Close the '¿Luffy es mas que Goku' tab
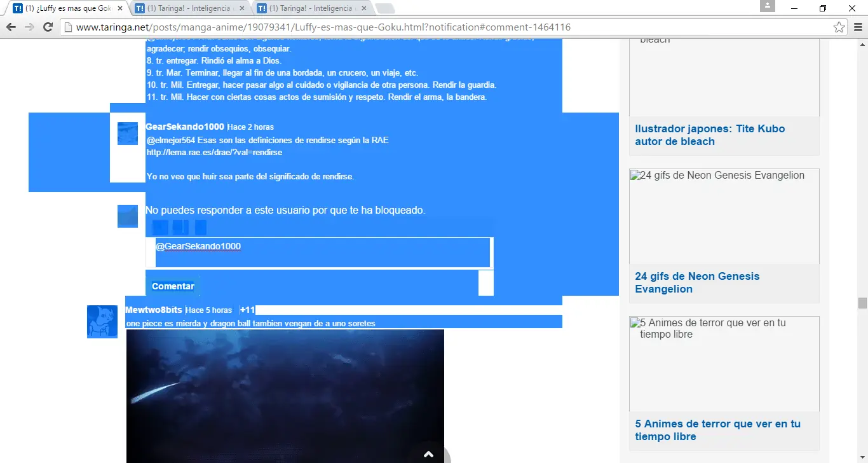Viewport: 868px width, 463px height. [120, 9]
